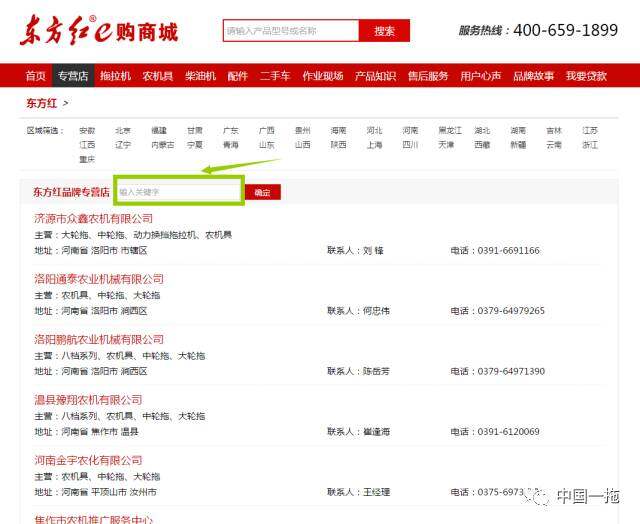This screenshot has width=640, height=524.
Task: Click phone number 0379-64971390
Action: pos(511,371)
